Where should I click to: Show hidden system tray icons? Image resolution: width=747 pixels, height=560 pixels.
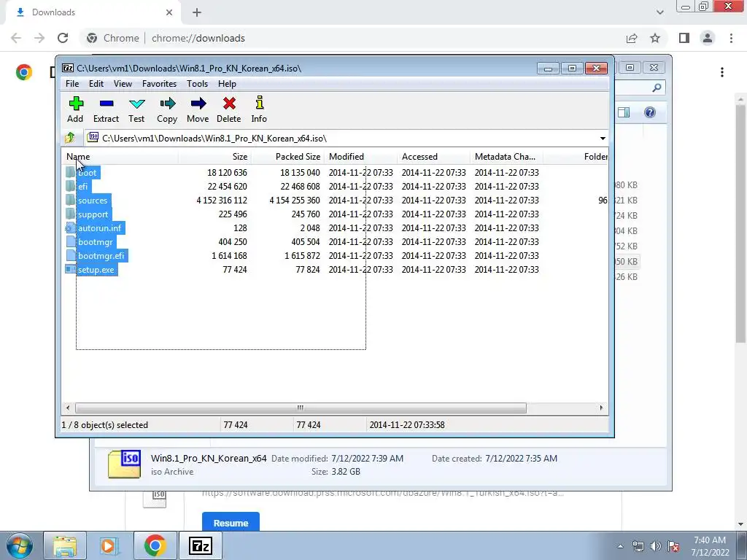pos(620,546)
